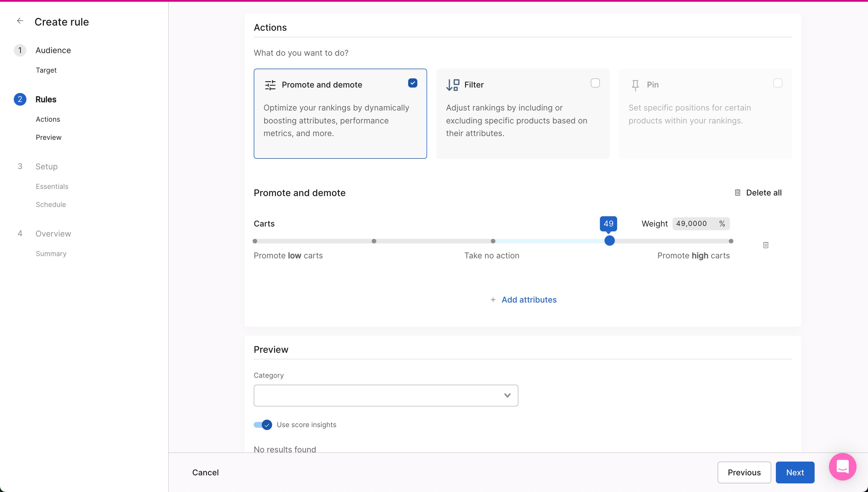Click the Weight percentage input field
Screen dimensions: 868x492
[x=696, y=224]
